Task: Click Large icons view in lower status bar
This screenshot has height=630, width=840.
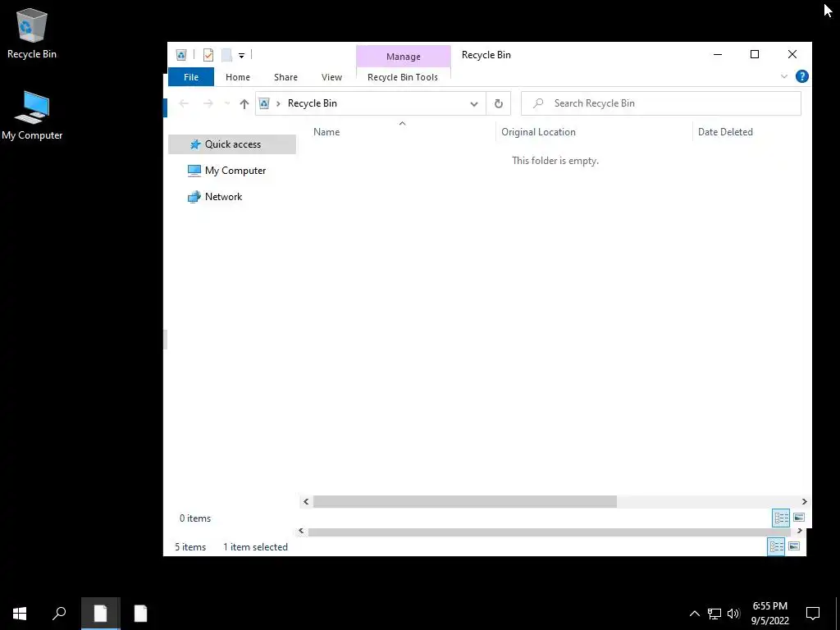Action: click(x=794, y=546)
